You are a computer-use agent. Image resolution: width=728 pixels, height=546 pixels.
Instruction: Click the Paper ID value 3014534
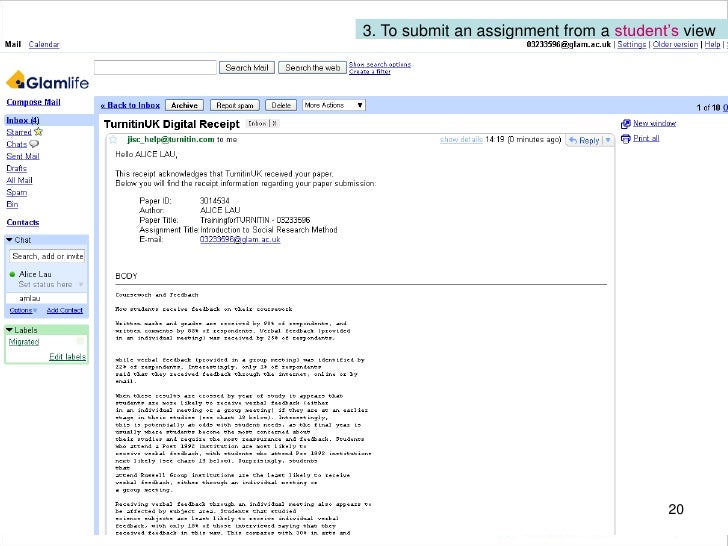tap(214, 201)
